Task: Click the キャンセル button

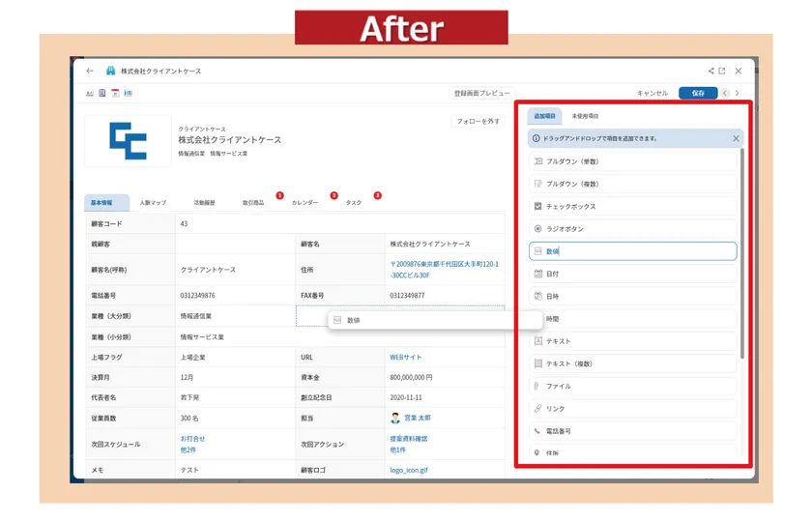Action: pos(652,93)
